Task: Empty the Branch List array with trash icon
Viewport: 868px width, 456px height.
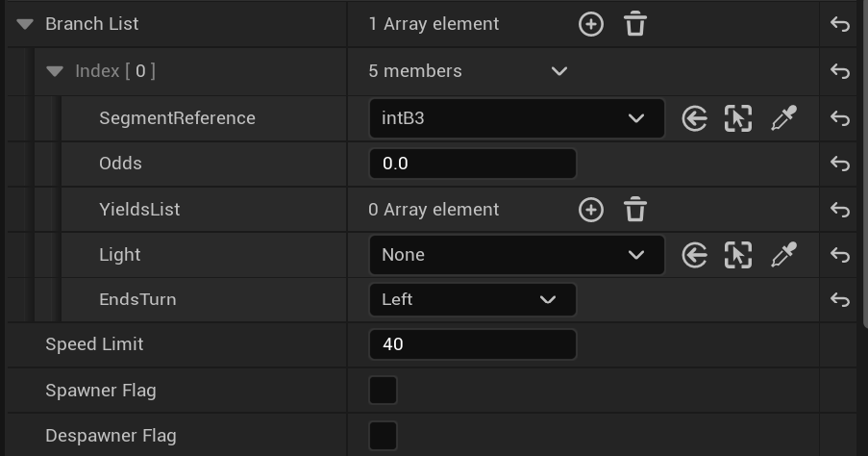Action: (634, 24)
